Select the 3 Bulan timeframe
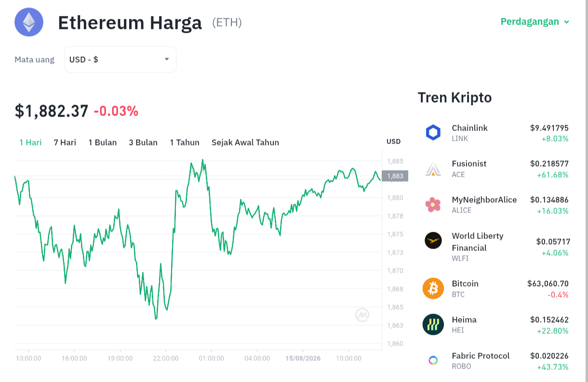 143,142
